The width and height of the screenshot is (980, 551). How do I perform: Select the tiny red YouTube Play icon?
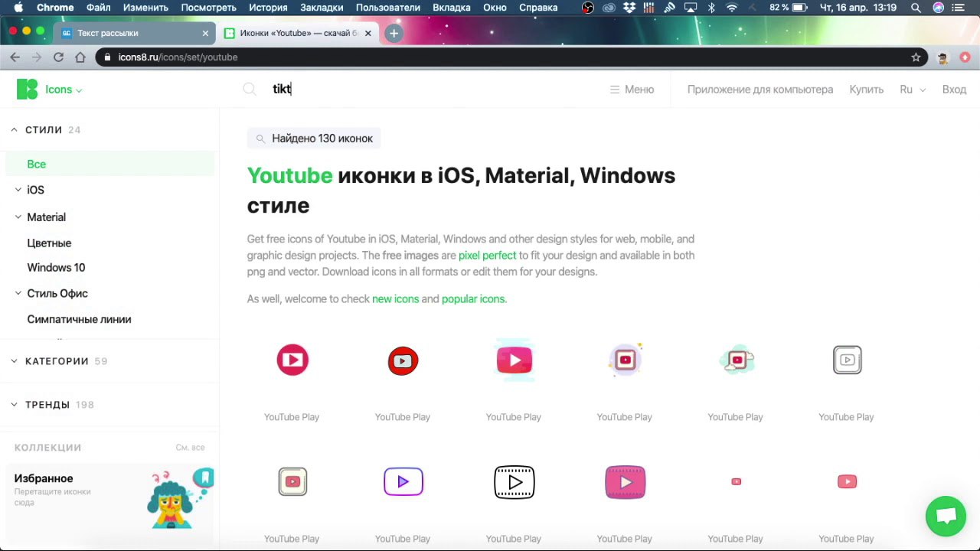(737, 481)
